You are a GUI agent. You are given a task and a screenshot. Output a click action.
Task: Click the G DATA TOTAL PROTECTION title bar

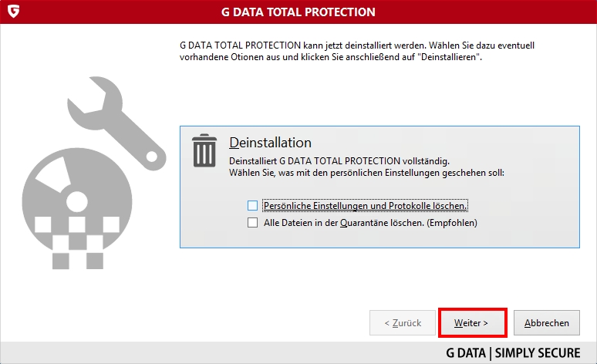pyautogui.click(x=298, y=12)
